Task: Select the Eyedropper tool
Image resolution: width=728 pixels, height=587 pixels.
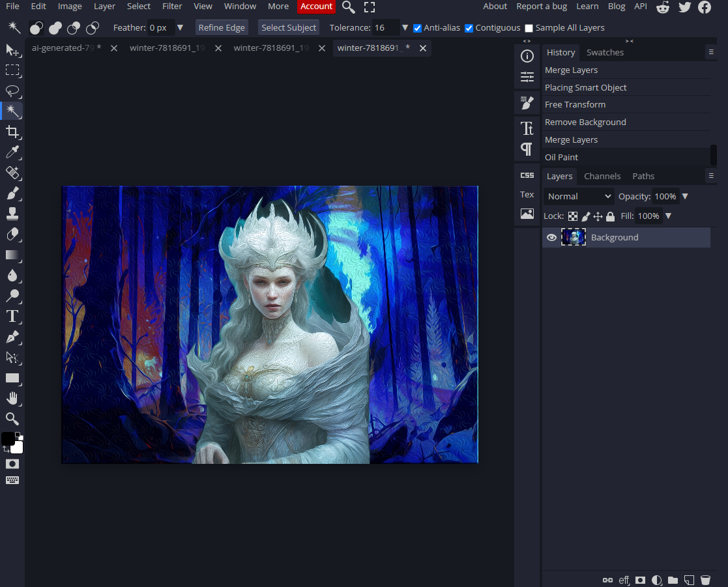Action: pyautogui.click(x=12, y=152)
